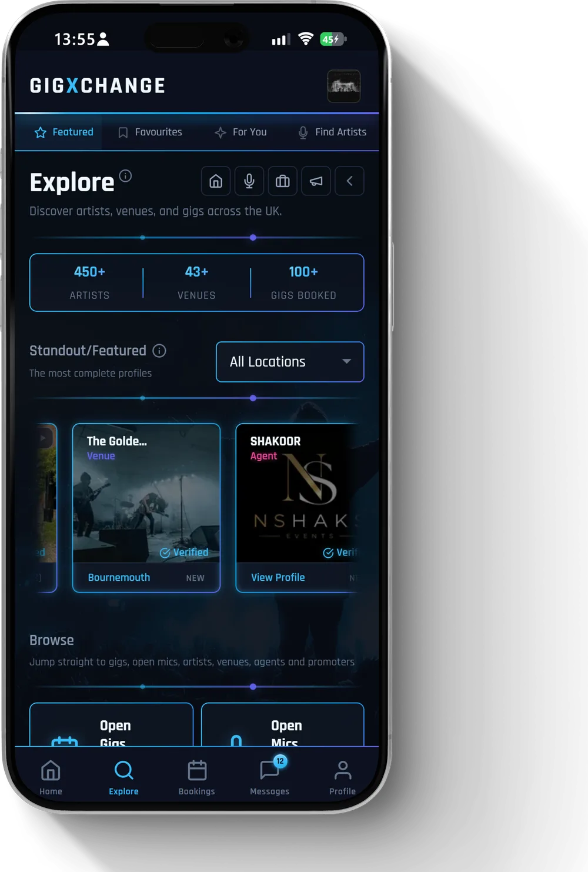Click the microphone icon on Find Artists tab
The height and width of the screenshot is (872, 588).
coord(303,132)
